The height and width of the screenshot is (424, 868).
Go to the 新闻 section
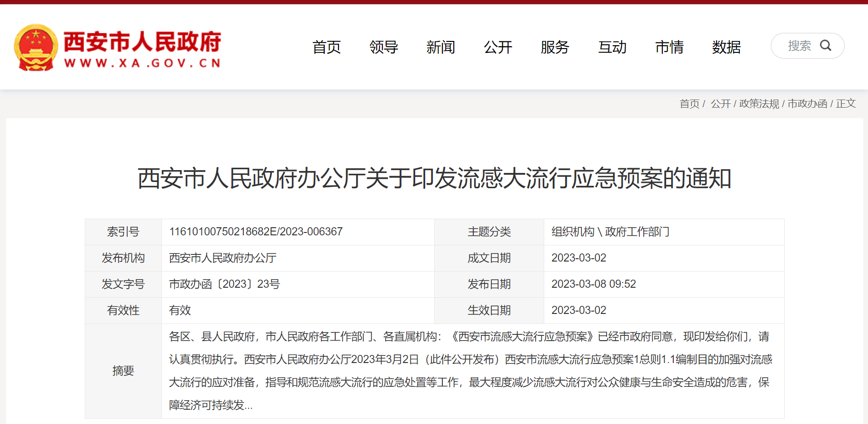(441, 47)
